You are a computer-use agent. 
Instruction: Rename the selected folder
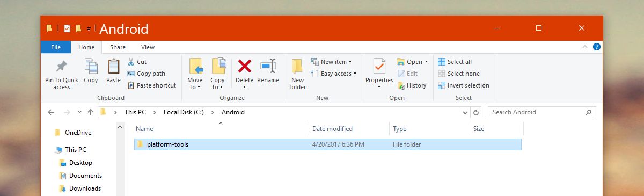(268, 71)
